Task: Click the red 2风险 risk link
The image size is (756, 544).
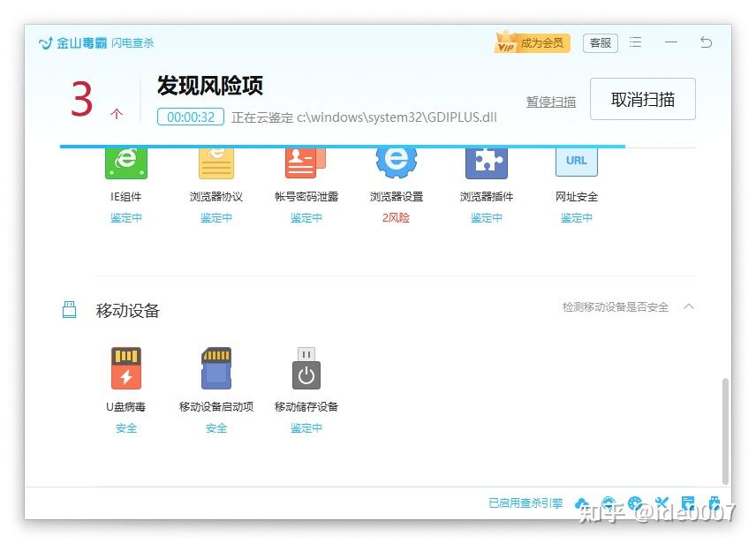Action: [395, 218]
